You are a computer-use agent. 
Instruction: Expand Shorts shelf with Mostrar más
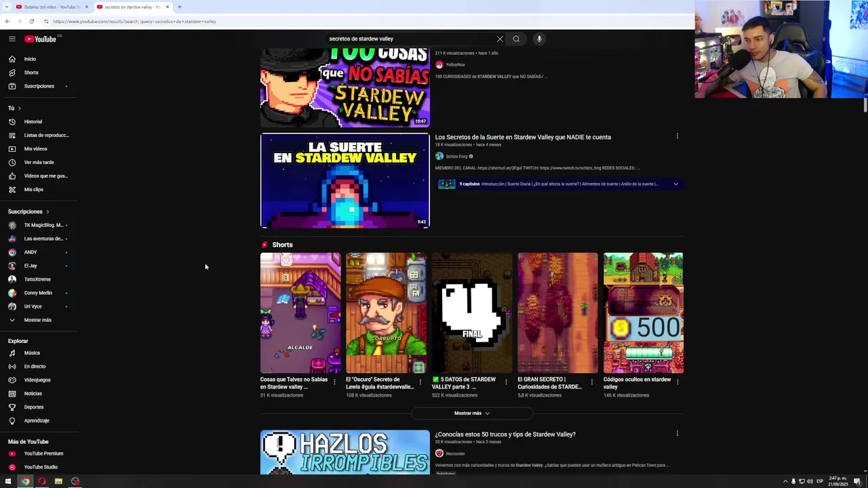tap(472, 413)
